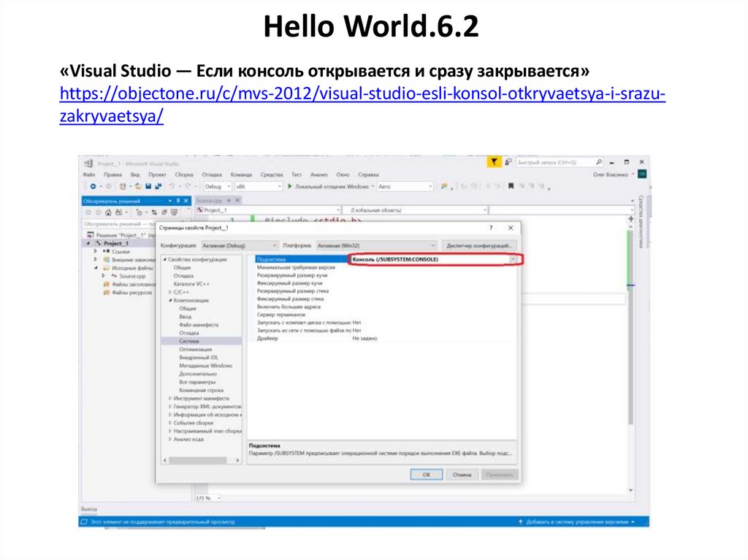
Task: Click the Open File toolbar icon
Action: click(x=138, y=186)
